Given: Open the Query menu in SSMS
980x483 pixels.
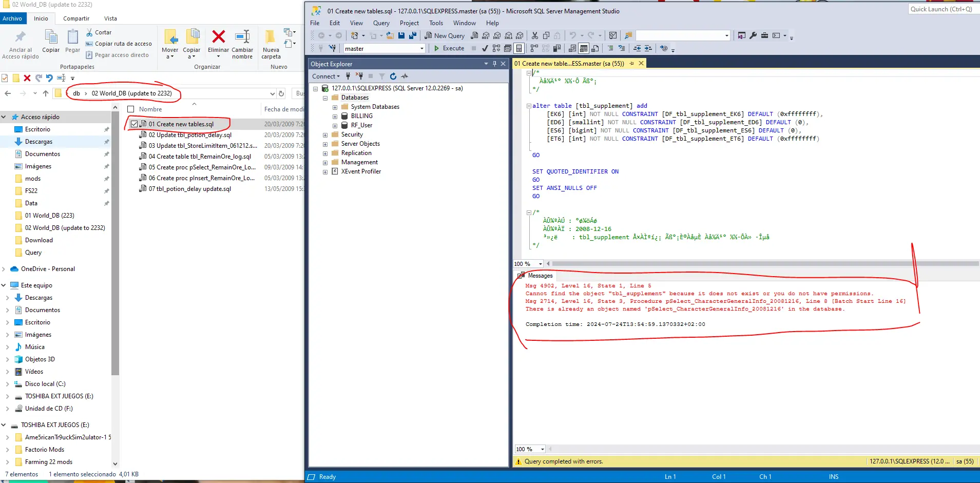Looking at the screenshot, I should [x=381, y=23].
